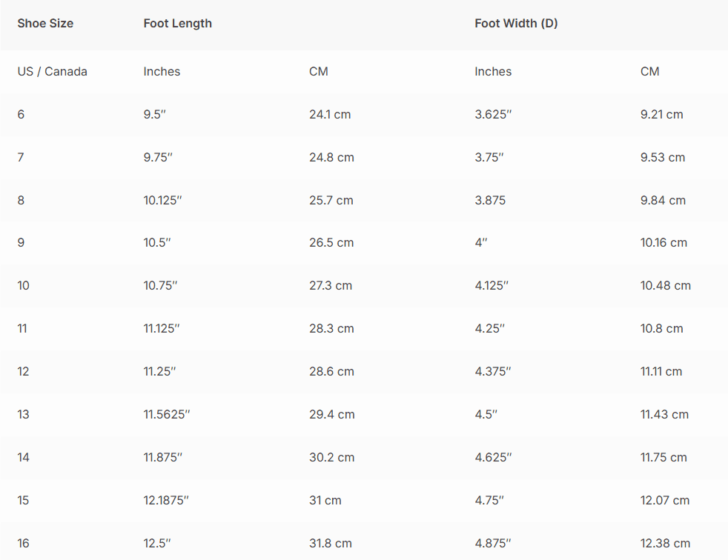Click shoe size 16 row label
The height and width of the screenshot is (560, 728).
pyautogui.click(x=23, y=543)
